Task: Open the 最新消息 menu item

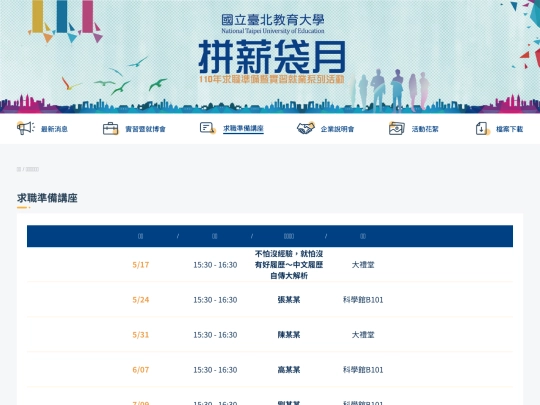Action: point(54,129)
